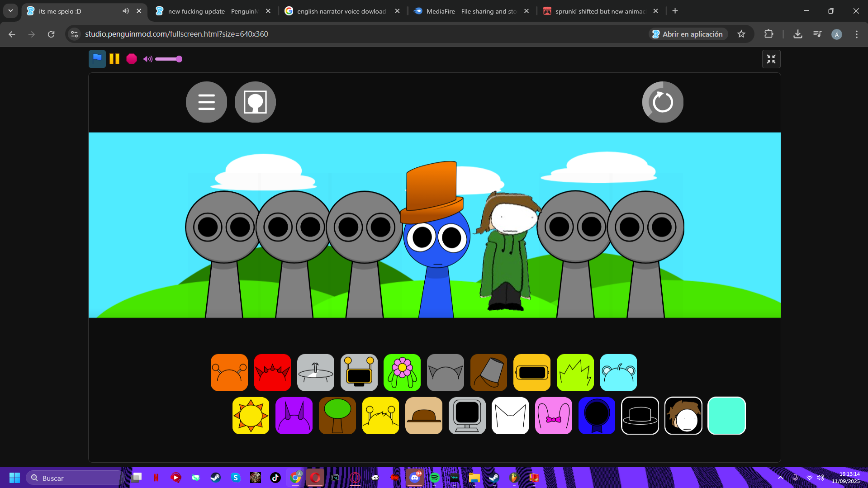Exit fullscreen with the collapse arrows icon

pos(771,59)
